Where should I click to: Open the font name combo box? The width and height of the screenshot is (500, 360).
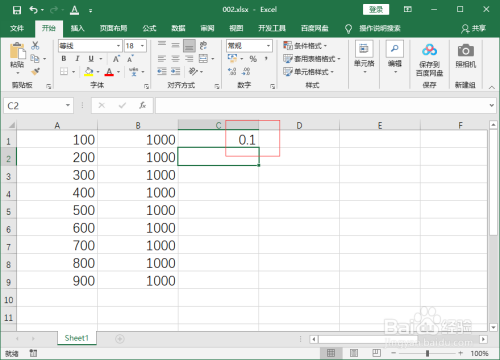pyautogui.click(x=90, y=46)
